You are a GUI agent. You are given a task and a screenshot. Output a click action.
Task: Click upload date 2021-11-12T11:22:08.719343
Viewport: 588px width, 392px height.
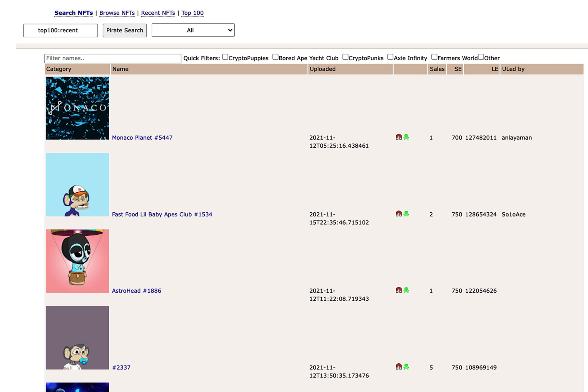pos(339,295)
